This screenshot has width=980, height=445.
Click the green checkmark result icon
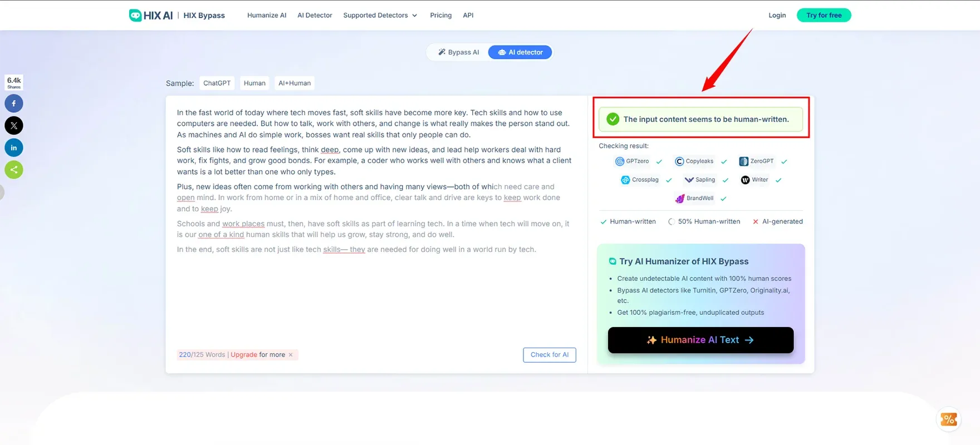coord(613,119)
